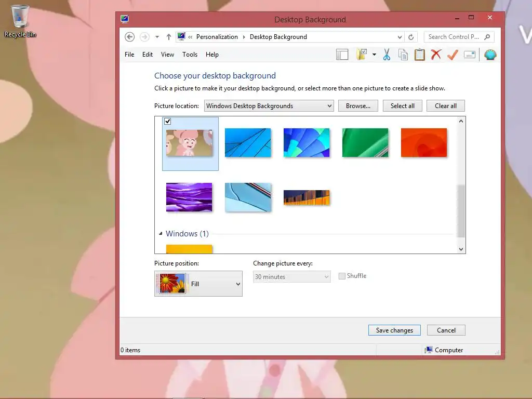The image size is (532, 399).
Task: Click the search magnifier icon
Action: coord(487,37)
